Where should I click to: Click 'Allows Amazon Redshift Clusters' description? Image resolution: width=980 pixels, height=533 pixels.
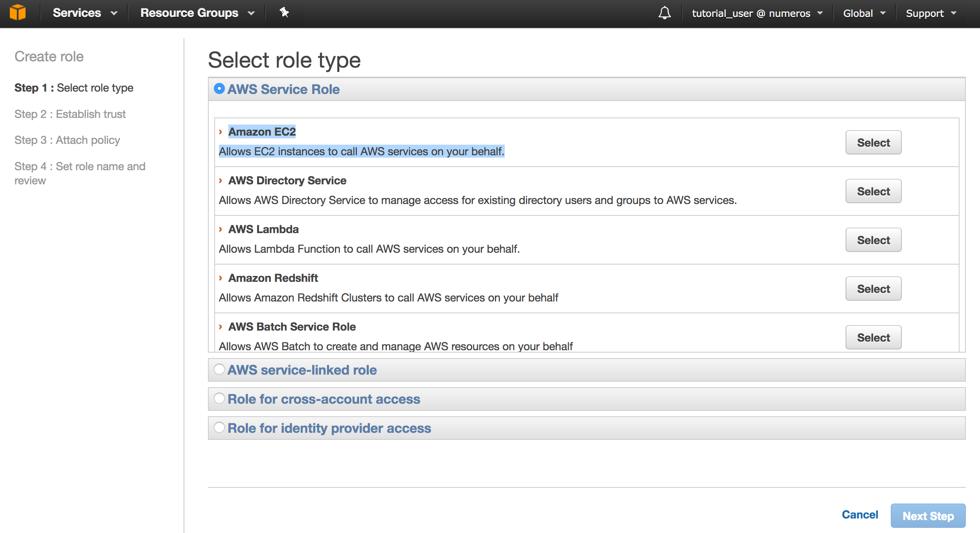388,298
